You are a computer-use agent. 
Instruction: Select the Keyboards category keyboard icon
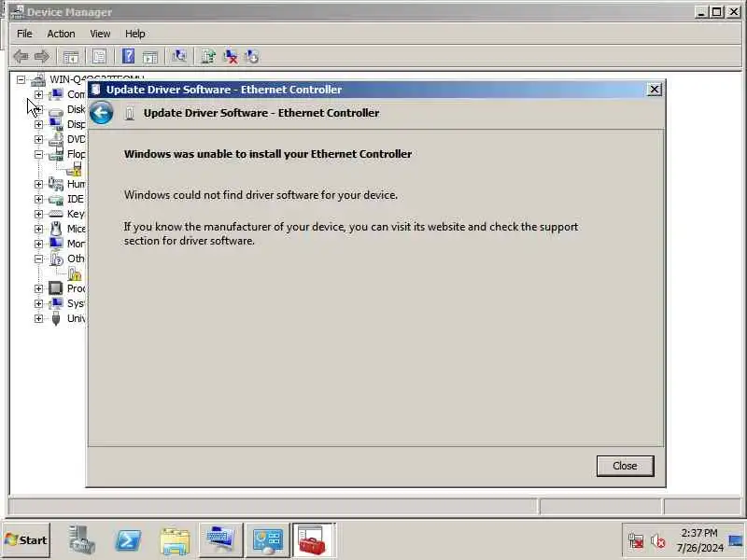[56, 214]
